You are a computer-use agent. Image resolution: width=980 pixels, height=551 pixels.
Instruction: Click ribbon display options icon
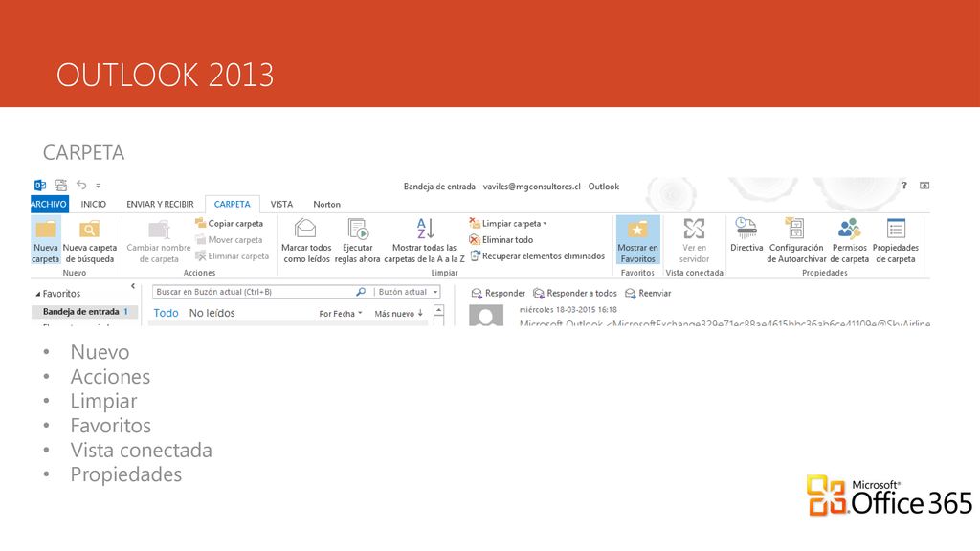tap(924, 185)
